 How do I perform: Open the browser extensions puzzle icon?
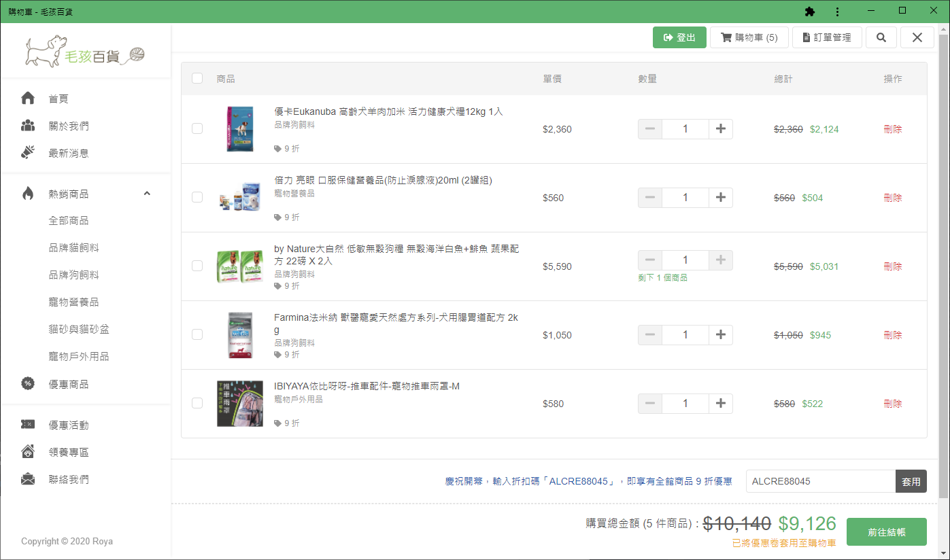point(809,12)
